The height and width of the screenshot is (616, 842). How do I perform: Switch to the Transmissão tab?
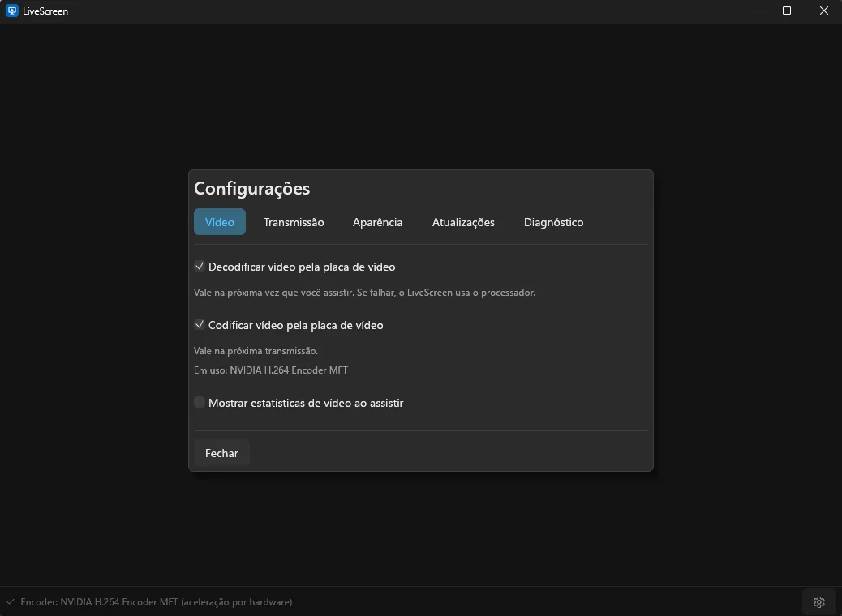coord(294,221)
